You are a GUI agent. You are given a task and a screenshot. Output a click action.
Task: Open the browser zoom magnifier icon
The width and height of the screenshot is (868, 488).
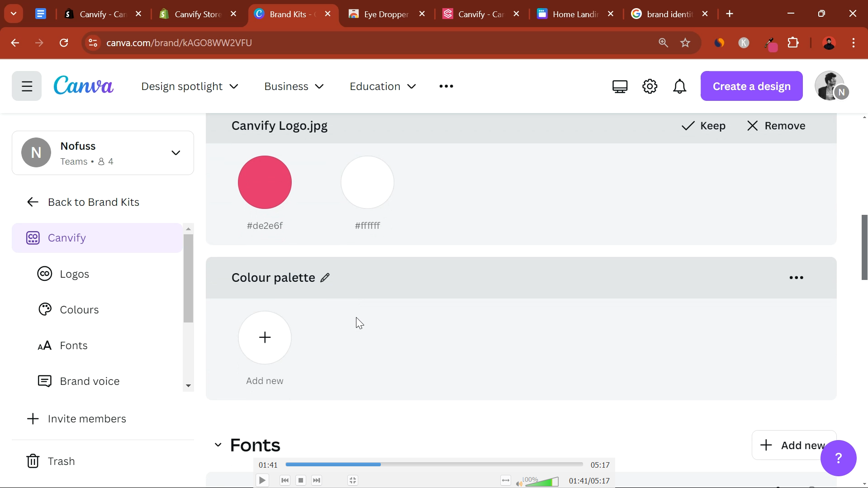pyautogui.click(x=663, y=43)
